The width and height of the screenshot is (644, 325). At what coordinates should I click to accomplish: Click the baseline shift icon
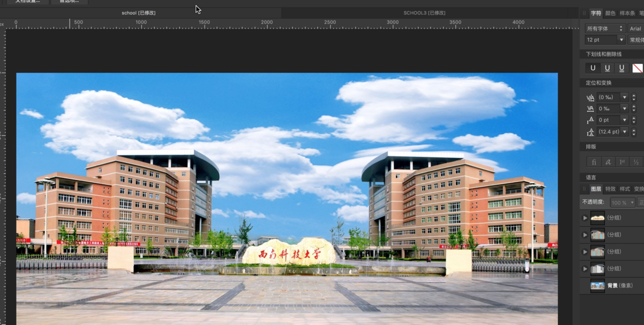[590, 120]
